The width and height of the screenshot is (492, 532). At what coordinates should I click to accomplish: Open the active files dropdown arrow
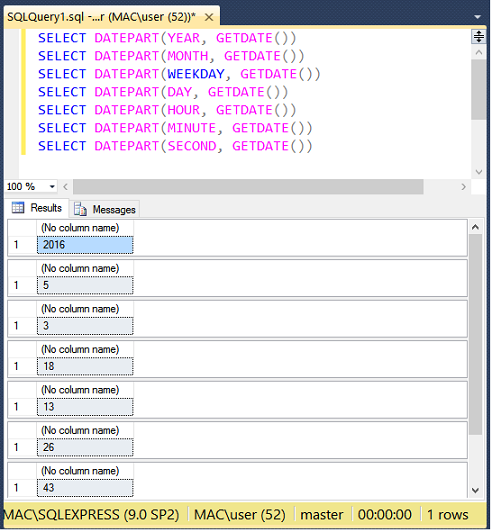478,17
